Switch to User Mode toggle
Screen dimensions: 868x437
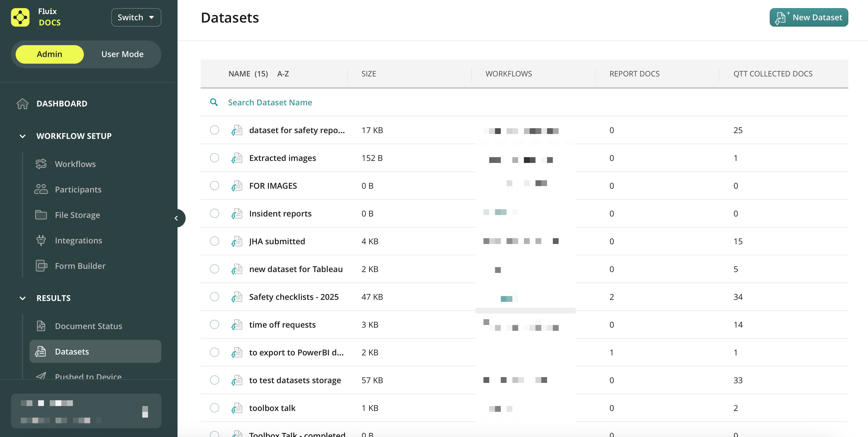[x=122, y=54]
